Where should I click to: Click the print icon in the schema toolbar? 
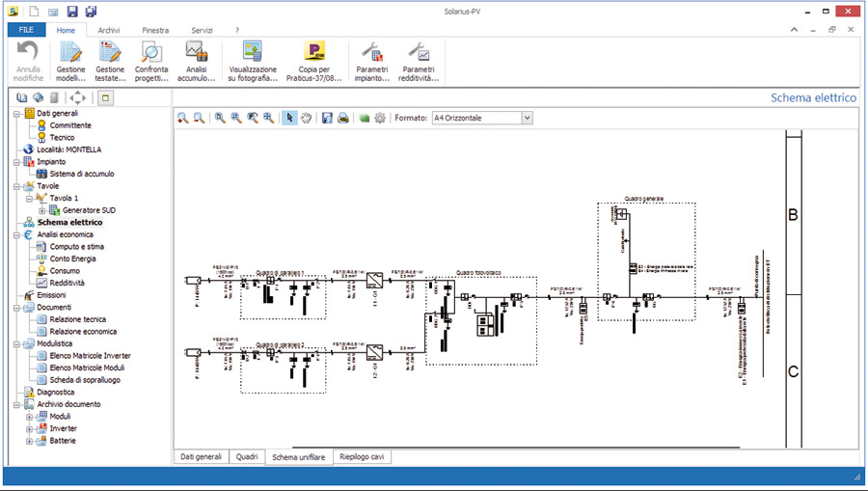click(x=343, y=118)
